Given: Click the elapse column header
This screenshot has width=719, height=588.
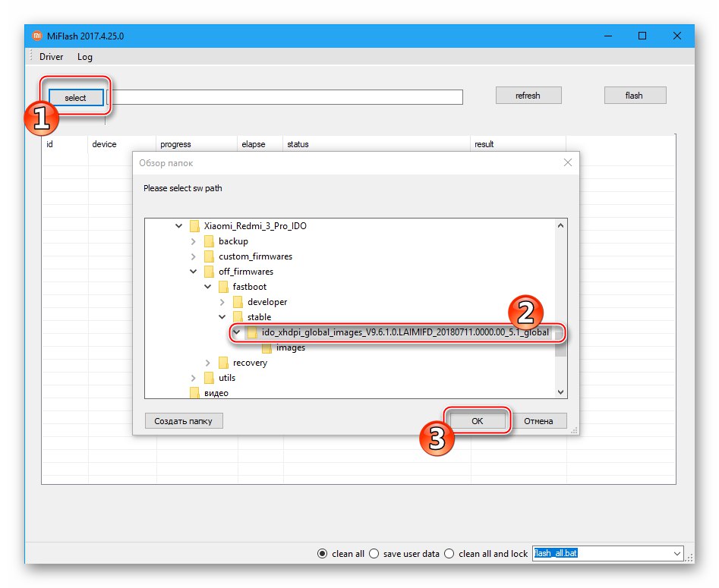Looking at the screenshot, I should (x=254, y=144).
